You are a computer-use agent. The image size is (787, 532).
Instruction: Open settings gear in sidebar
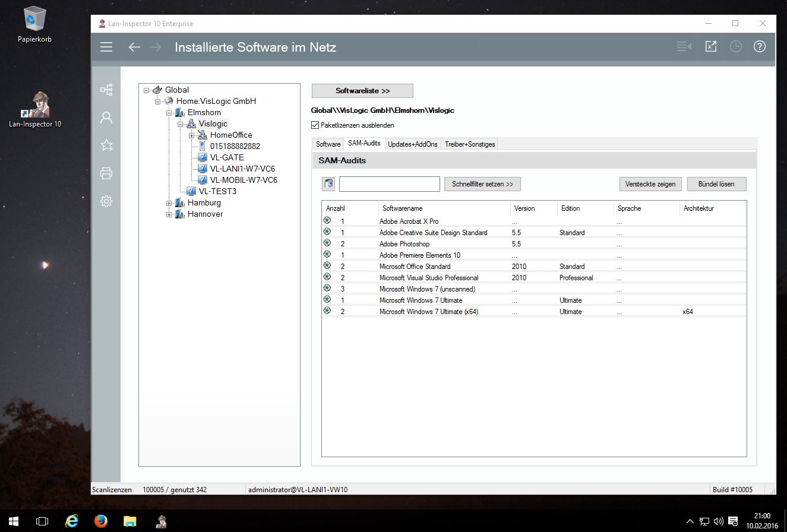(x=106, y=201)
